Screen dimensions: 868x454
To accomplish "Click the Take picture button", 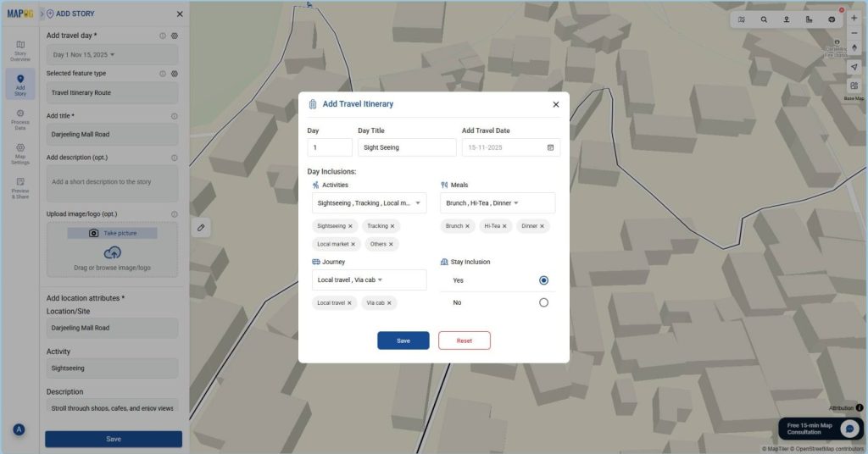I will coord(113,234).
